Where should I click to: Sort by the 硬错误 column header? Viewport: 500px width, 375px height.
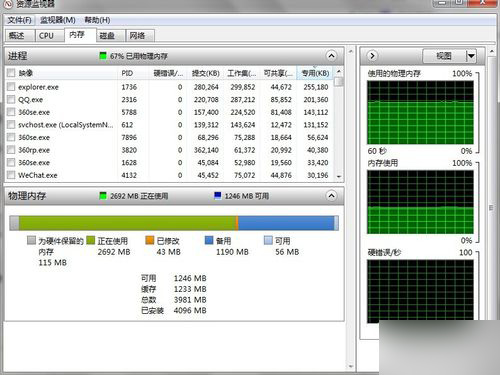pos(168,73)
